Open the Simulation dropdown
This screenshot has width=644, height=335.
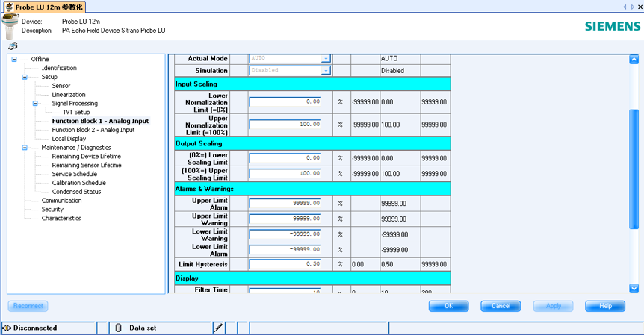325,71
